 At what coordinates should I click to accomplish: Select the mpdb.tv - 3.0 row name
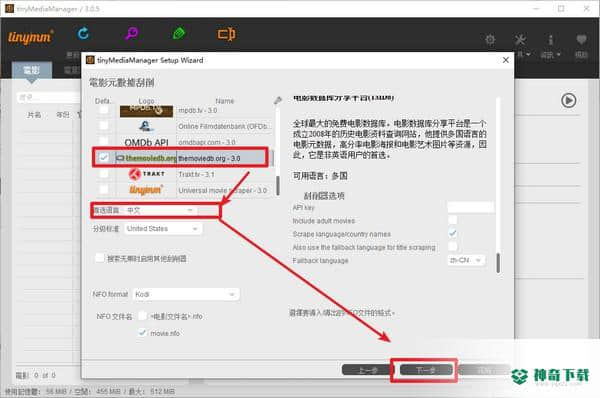[197, 110]
